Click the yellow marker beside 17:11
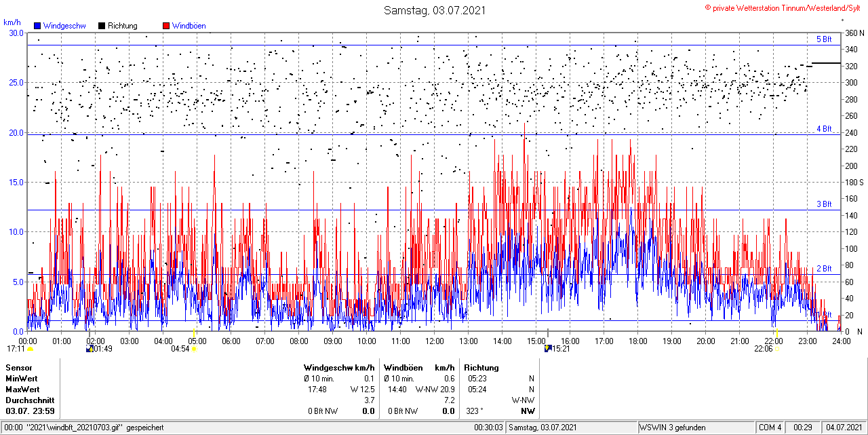 coord(30,349)
